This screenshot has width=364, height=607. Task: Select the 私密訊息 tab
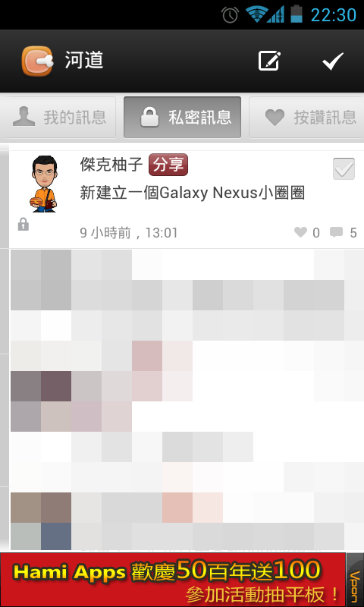pyautogui.click(x=182, y=118)
